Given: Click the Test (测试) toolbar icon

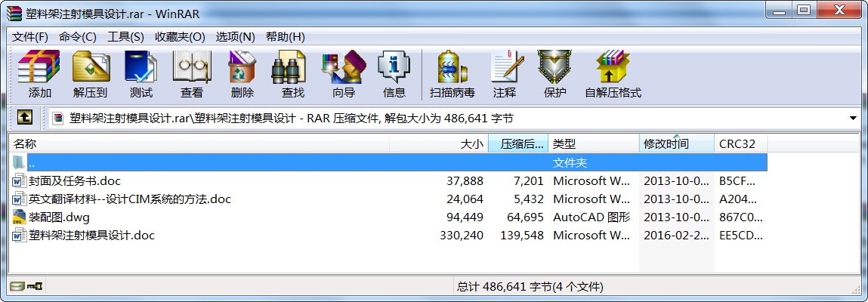Looking at the screenshot, I should (x=141, y=67).
